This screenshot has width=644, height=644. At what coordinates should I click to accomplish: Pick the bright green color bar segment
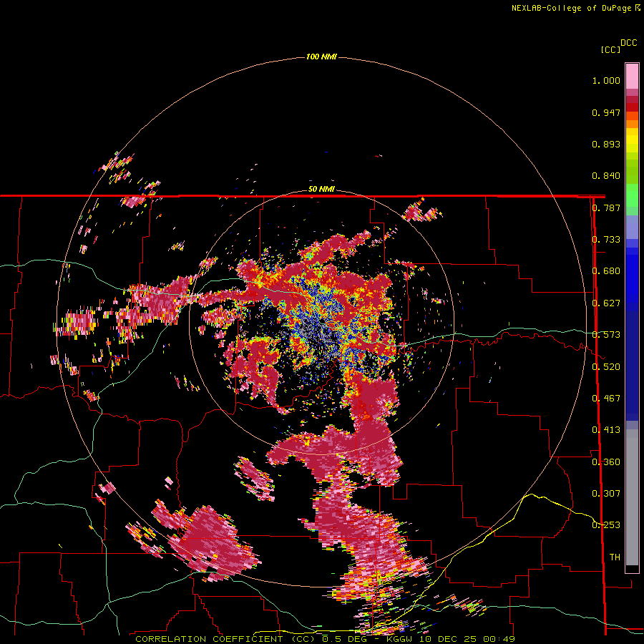coord(632,195)
